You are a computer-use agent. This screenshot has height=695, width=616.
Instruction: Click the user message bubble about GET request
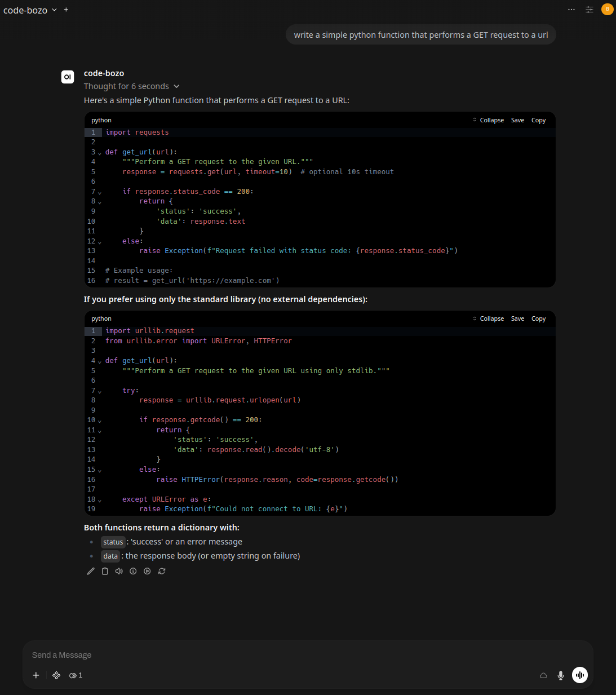pos(421,34)
